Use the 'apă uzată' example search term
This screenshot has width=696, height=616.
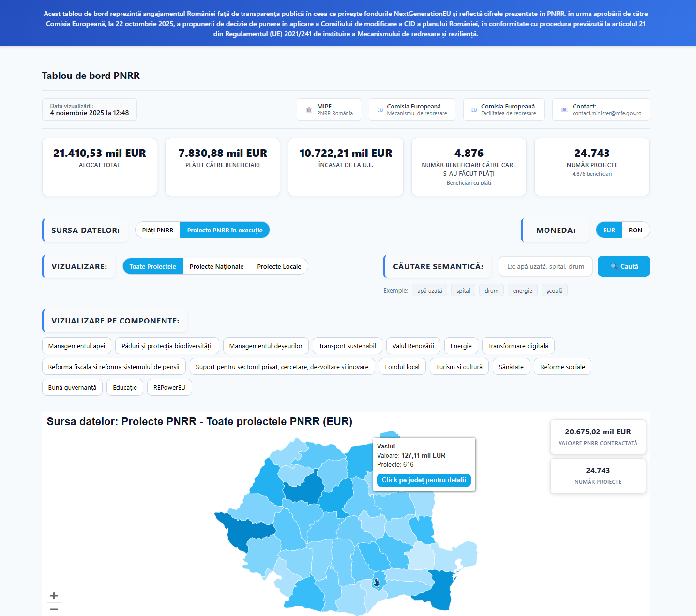tap(429, 291)
